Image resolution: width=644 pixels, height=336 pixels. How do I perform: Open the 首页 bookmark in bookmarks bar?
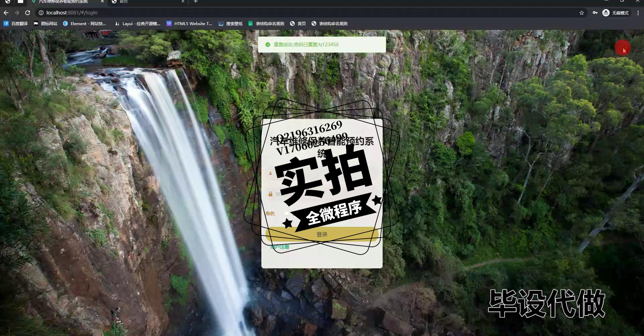[298, 23]
